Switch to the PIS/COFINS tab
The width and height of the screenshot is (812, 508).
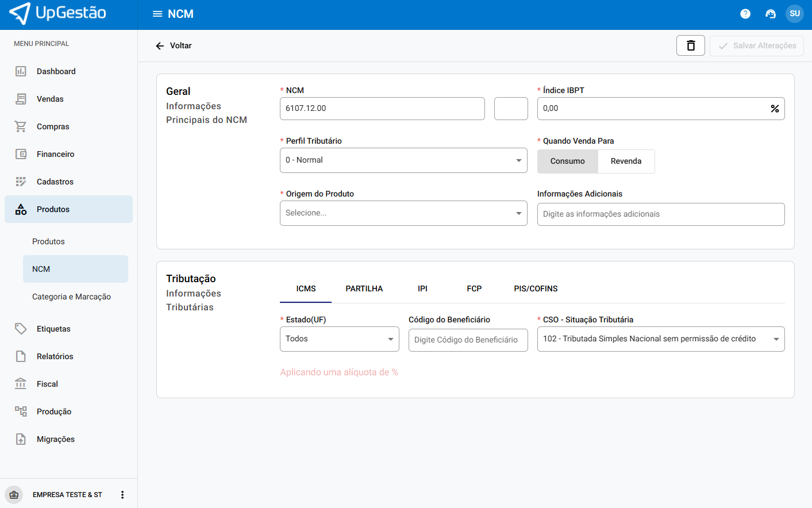coord(535,288)
